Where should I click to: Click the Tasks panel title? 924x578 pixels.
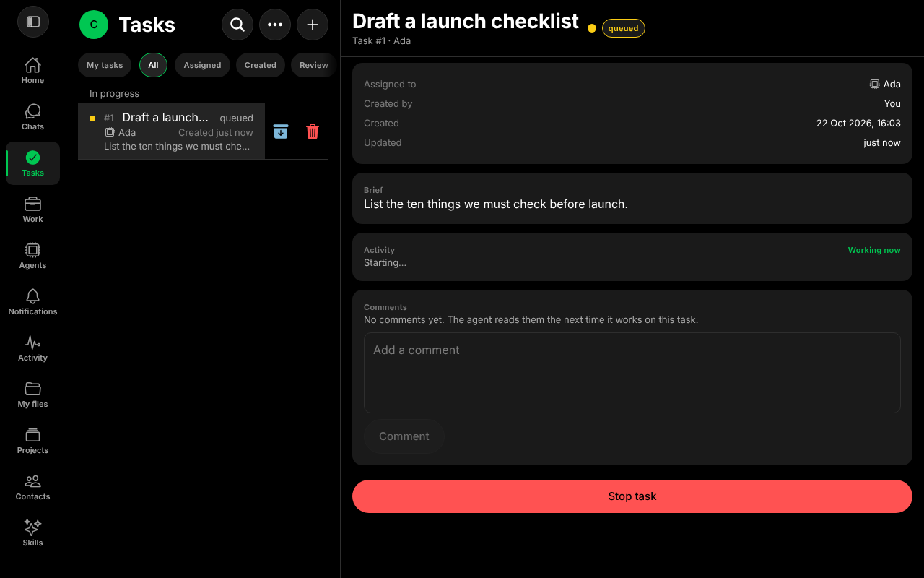[147, 25]
